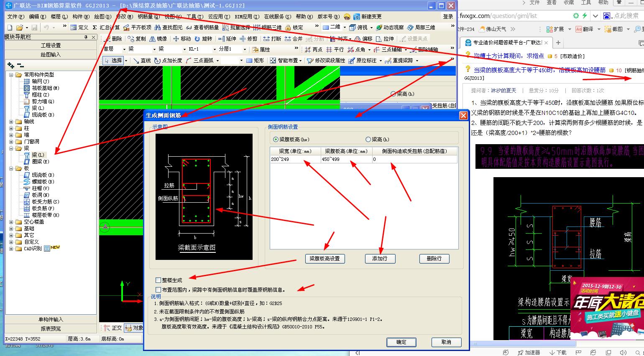644x356 pixels.
Task: Click the 0 side reinforcement table cell
Action: pyautogui.click(x=415, y=159)
